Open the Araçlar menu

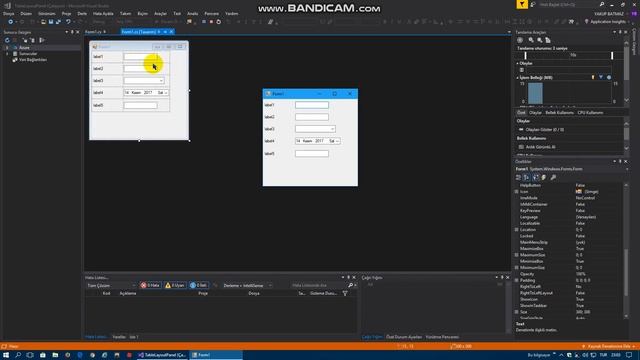[x=160, y=13]
